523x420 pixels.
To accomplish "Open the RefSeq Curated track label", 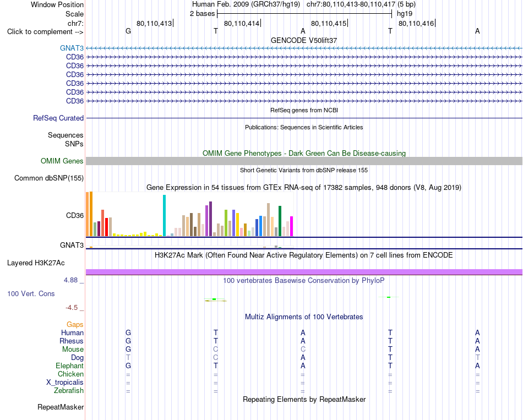I will pyautogui.click(x=58, y=118).
